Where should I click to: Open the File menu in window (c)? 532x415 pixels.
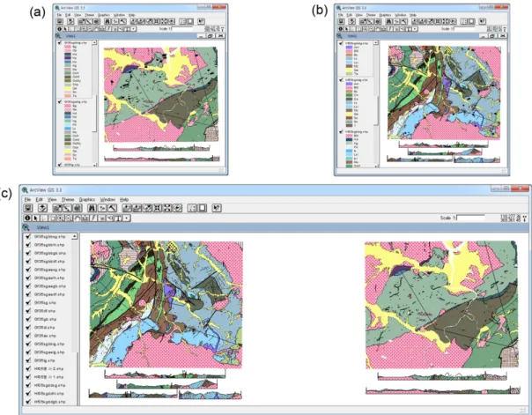[27, 199]
